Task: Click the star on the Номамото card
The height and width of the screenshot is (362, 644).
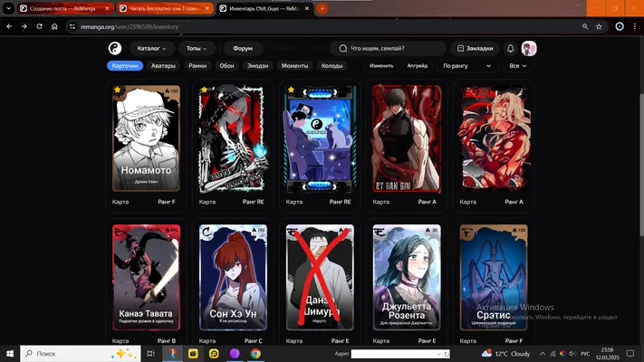Action: [x=118, y=90]
